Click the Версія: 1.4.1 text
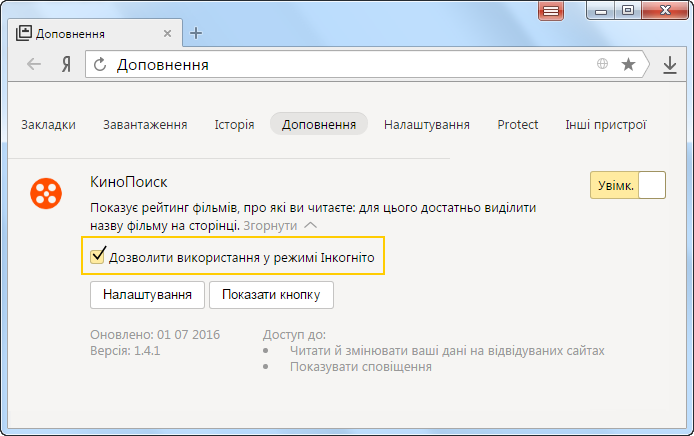Image resolution: width=694 pixels, height=436 pixels. click(125, 351)
